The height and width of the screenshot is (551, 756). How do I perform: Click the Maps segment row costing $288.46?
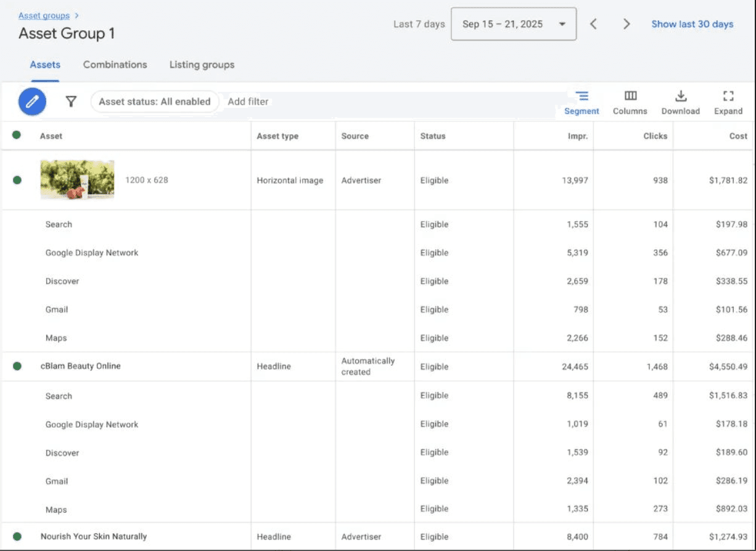tap(378, 338)
